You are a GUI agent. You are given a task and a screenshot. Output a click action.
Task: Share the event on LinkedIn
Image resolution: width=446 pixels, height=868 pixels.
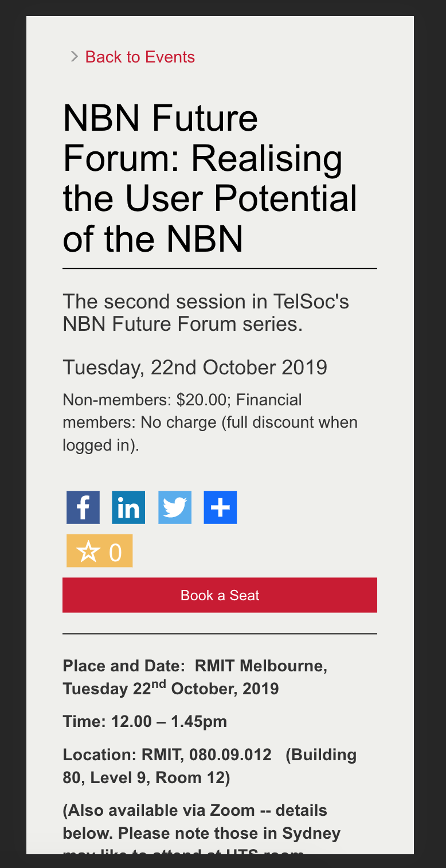click(x=128, y=507)
